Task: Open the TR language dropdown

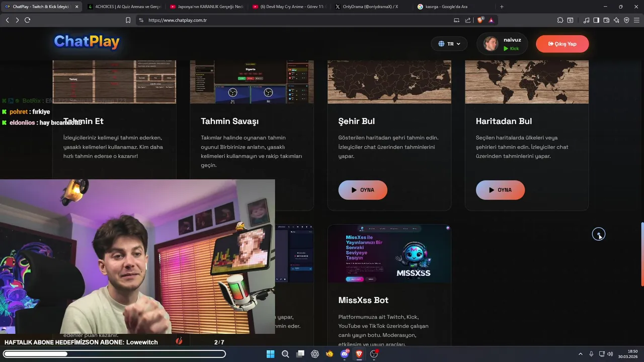Action: click(449, 44)
